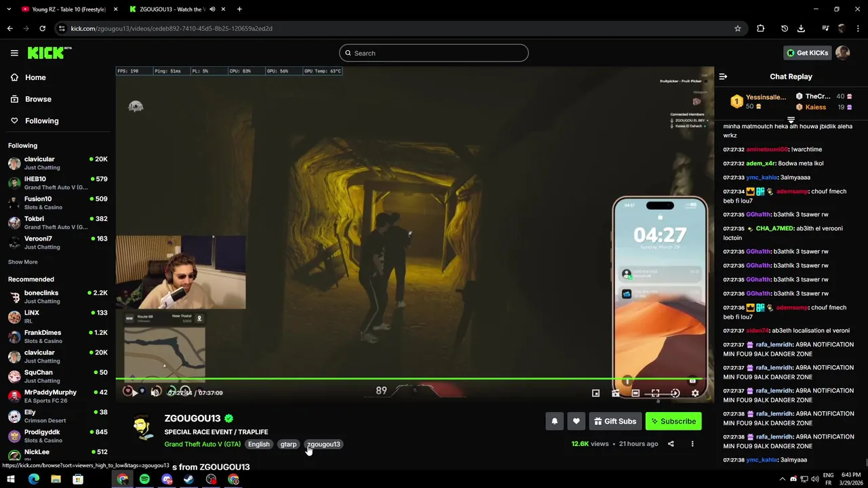Open the recommended SquChan channel
The height and width of the screenshot is (488, 868).
pos(58,376)
